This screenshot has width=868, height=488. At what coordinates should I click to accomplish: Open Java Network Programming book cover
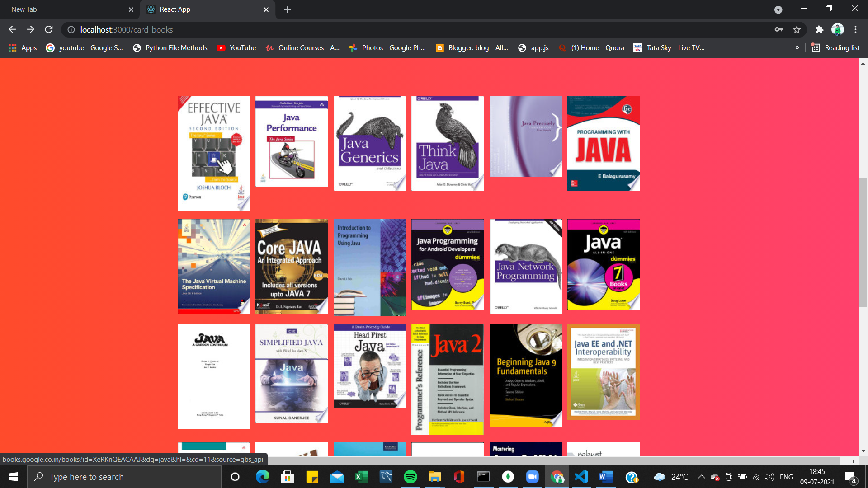click(x=526, y=267)
